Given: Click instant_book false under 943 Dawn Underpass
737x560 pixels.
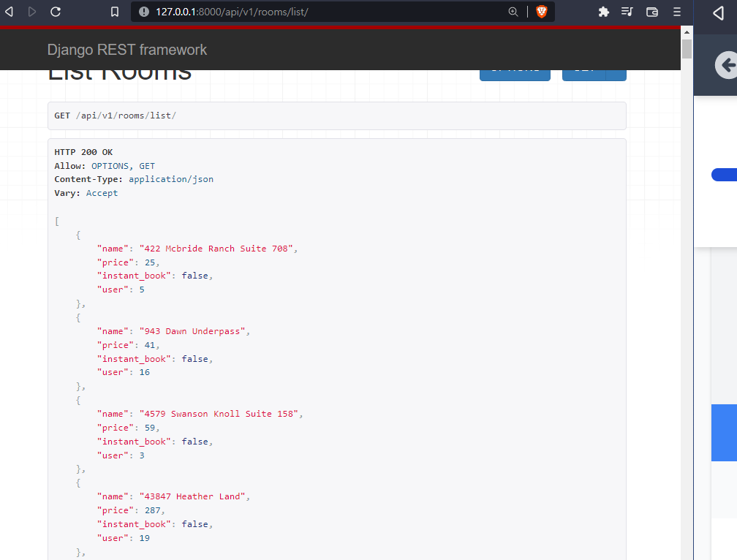Looking at the screenshot, I should pos(194,359).
